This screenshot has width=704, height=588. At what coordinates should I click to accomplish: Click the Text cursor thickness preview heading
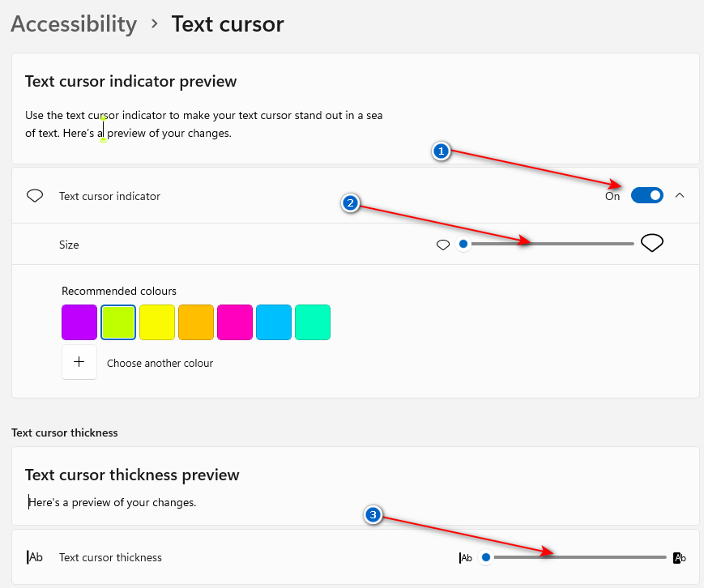(132, 475)
